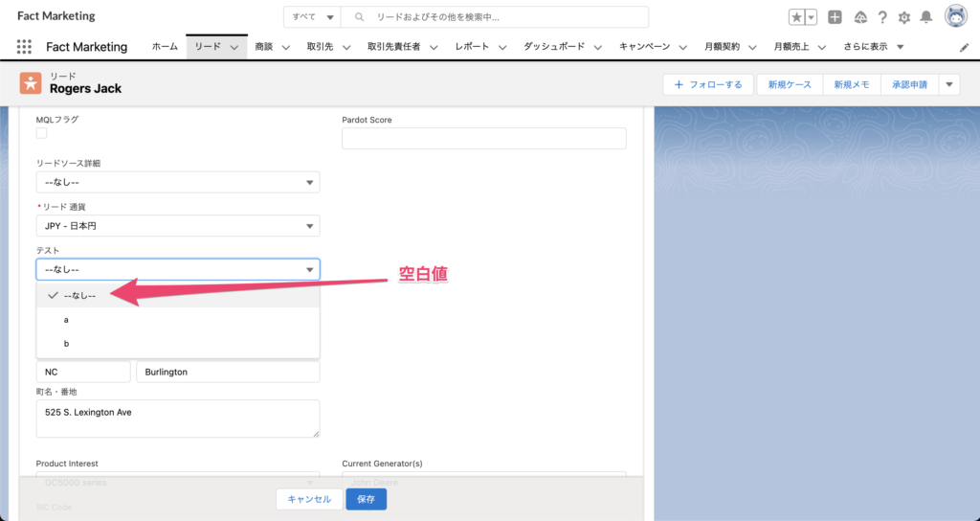Click the lead record icon
Screen dimensions: 980x521
tap(30, 82)
